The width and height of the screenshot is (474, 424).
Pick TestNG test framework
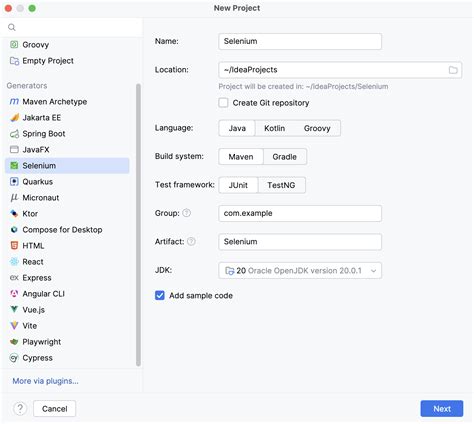(281, 185)
